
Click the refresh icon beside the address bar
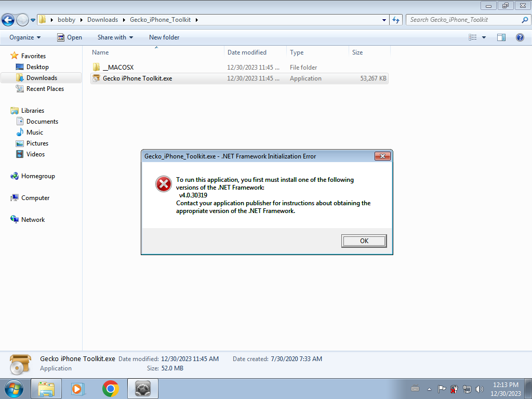(395, 20)
